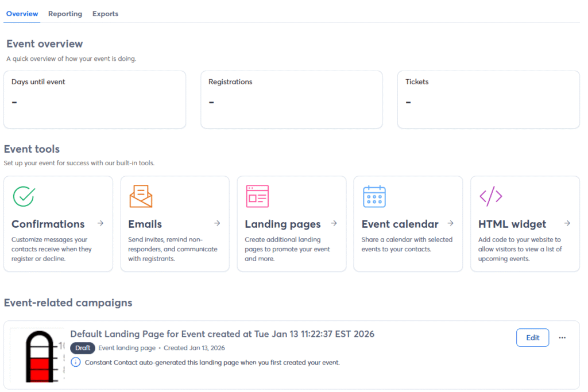The width and height of the screenshot is (588, 392).
Task: Switch to the Exports tab
Action: (x=105, y=13)
